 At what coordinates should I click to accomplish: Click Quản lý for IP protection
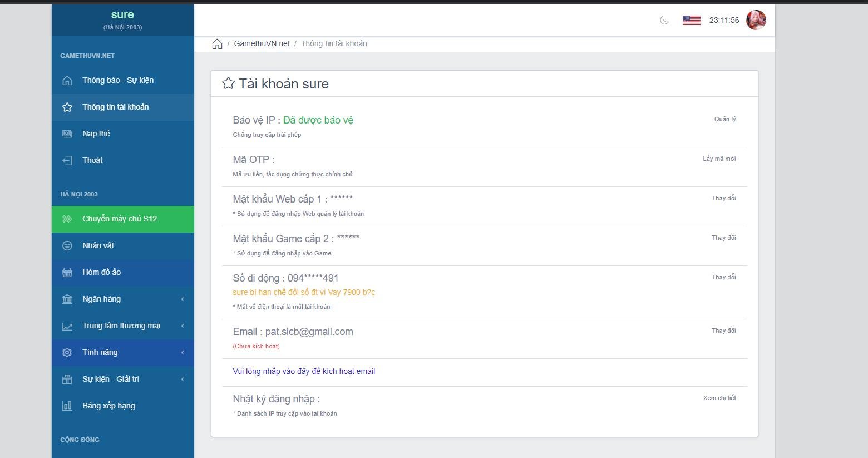tap(724, 119)
